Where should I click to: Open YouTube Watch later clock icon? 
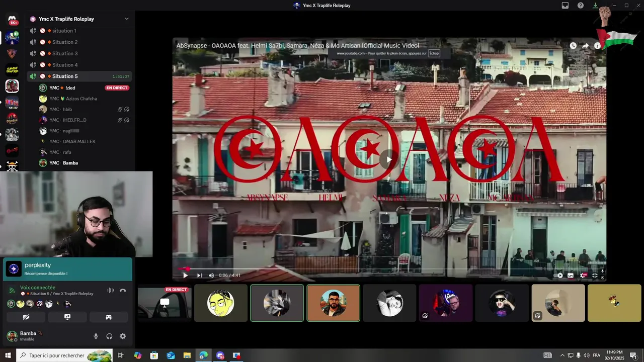click(x=573, y=46)
